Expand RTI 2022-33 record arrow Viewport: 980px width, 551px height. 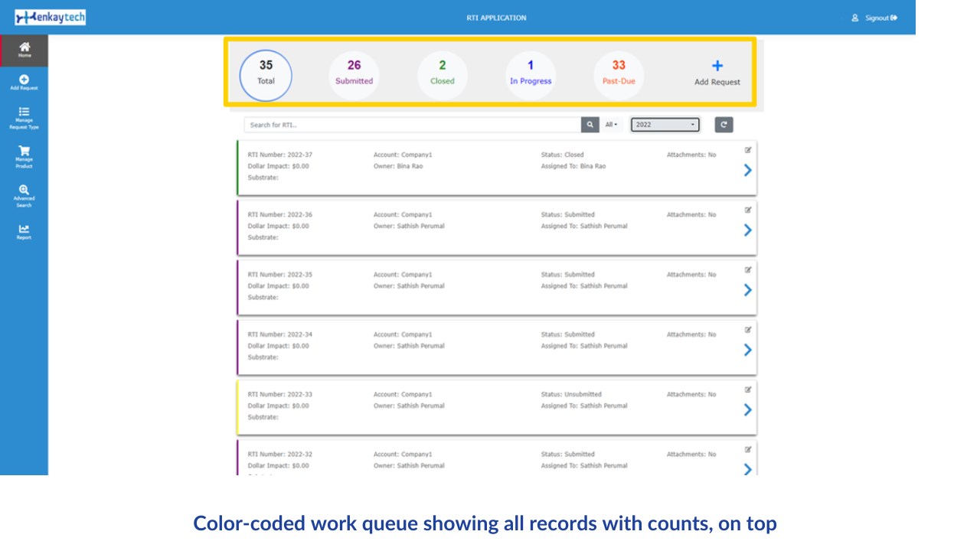coord(748,410)
